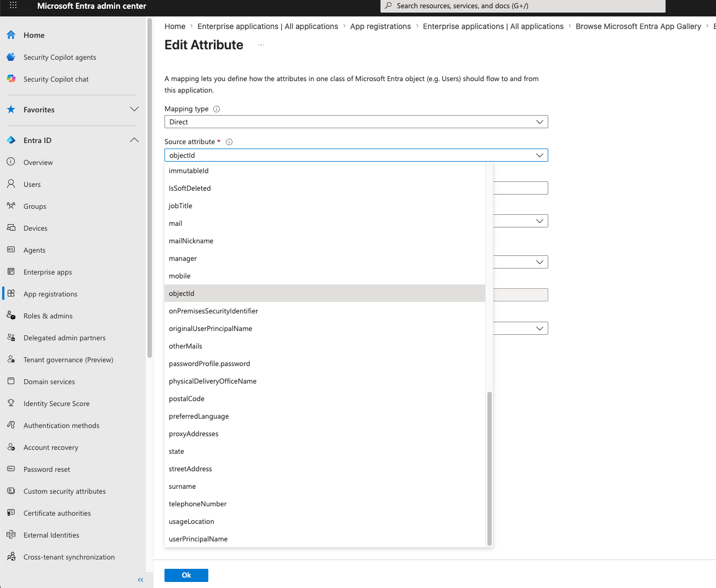Click the Authentication methods icon
This screenshot has height=588, width=716.
11,425
